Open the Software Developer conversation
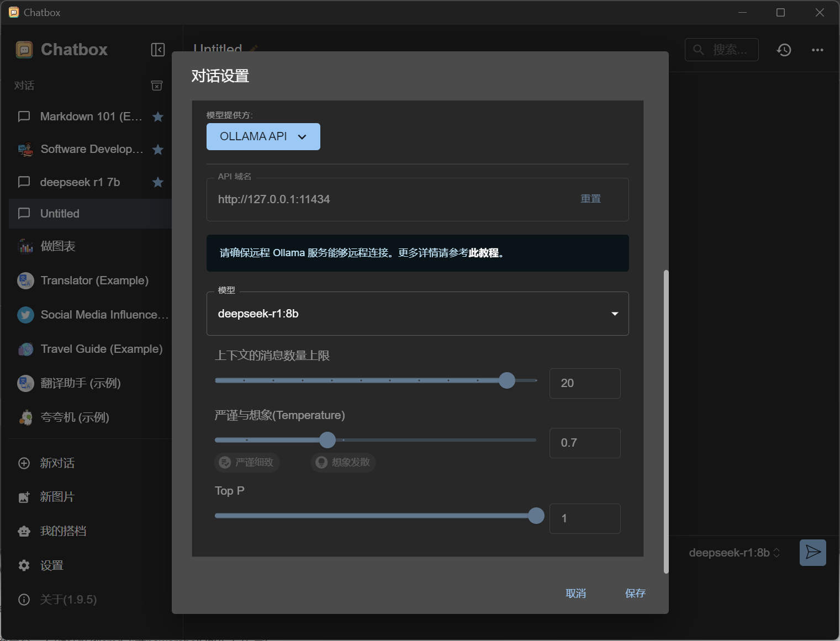This screenshot has height=641, width=840. coord(90,149)
